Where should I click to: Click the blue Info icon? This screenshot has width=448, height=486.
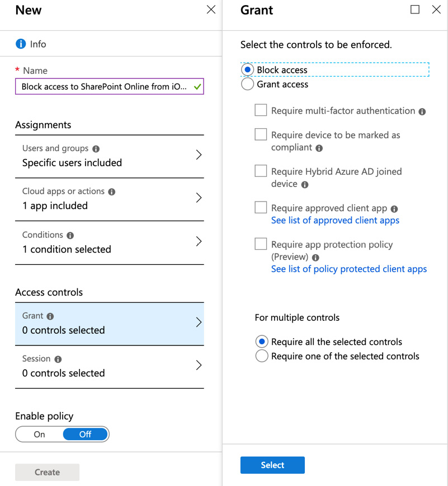coord(21,44)
